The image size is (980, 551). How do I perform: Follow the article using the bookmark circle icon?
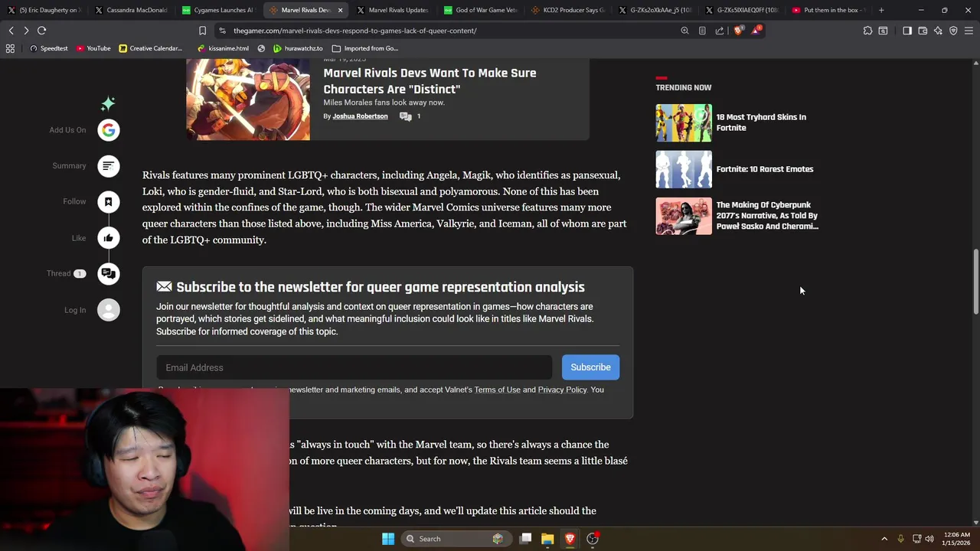[x=109, y=202]
